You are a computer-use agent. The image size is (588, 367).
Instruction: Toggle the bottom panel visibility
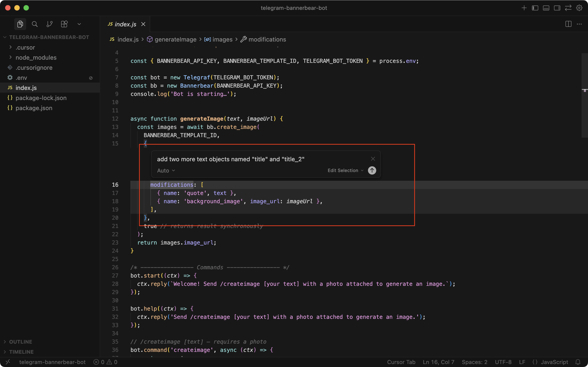pyautogui.click(x=546, y=8)
